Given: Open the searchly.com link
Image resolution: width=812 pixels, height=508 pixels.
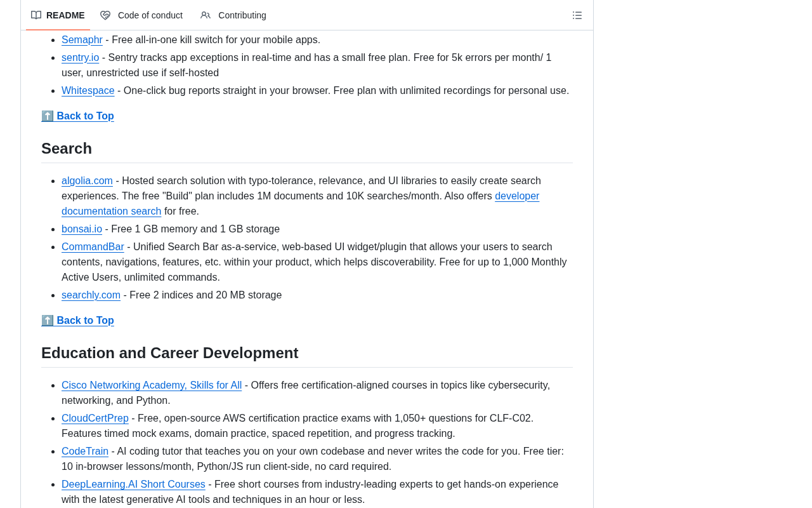Looking at the screenshot, I should [x=91, y=295].
